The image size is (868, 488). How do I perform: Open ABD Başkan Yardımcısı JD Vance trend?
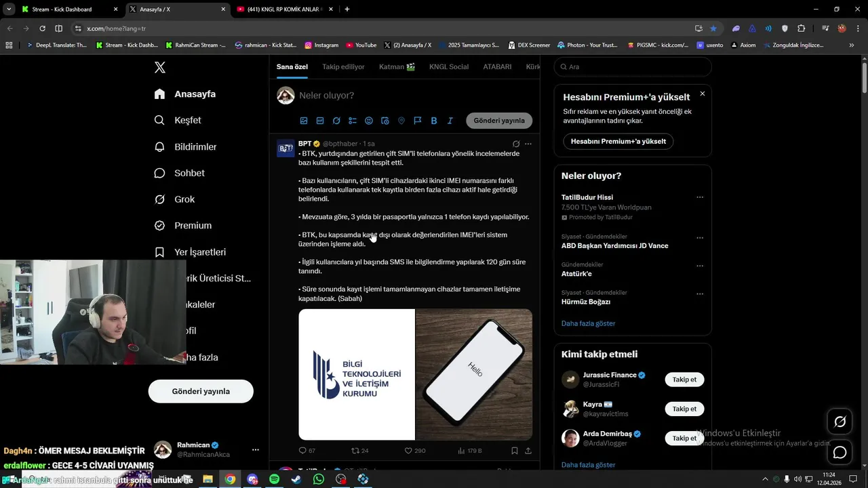(x=615, y=246)
